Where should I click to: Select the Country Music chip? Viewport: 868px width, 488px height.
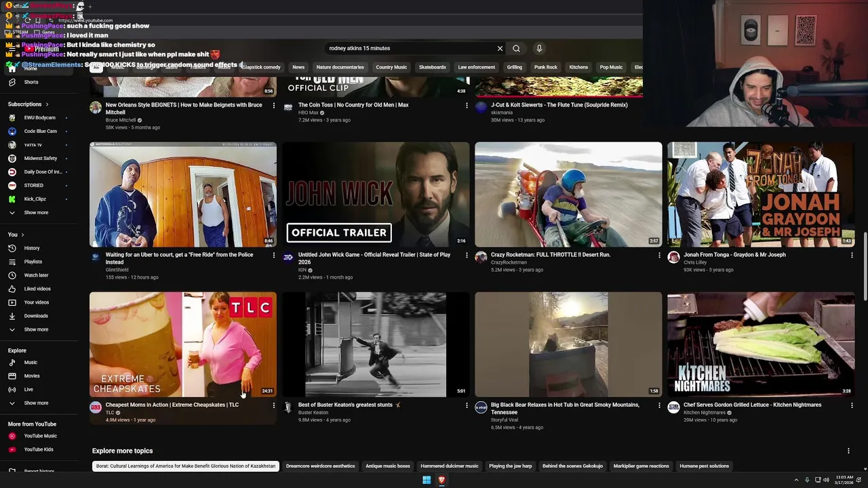391,67
